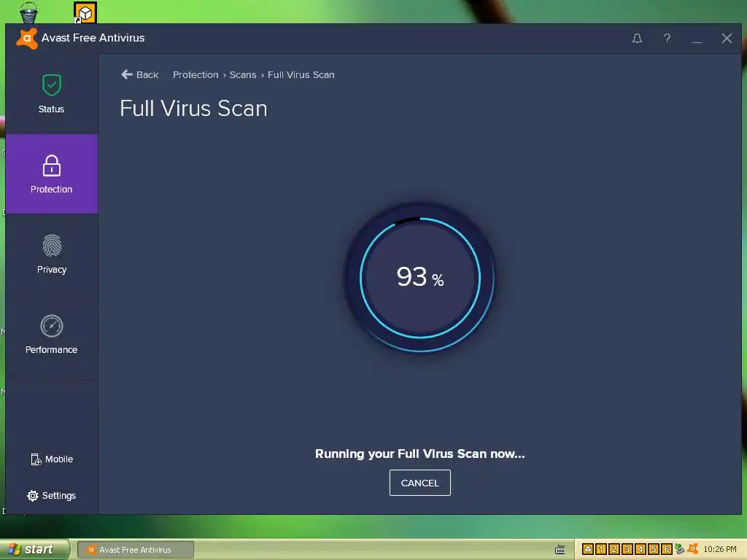The image size is (747, 560).
Task: Click the 10:26 PM taskbar clock
Action: [x=719, y=550]
